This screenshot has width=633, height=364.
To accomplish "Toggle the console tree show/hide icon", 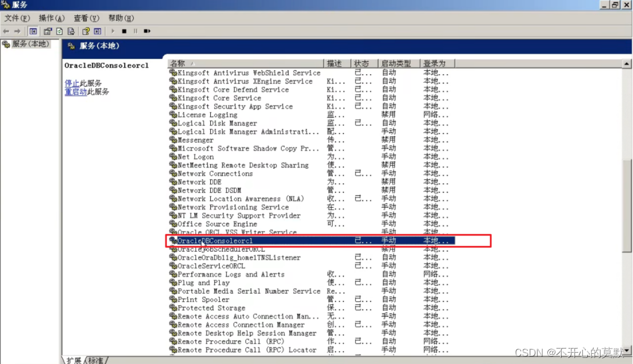I will 33,31.
